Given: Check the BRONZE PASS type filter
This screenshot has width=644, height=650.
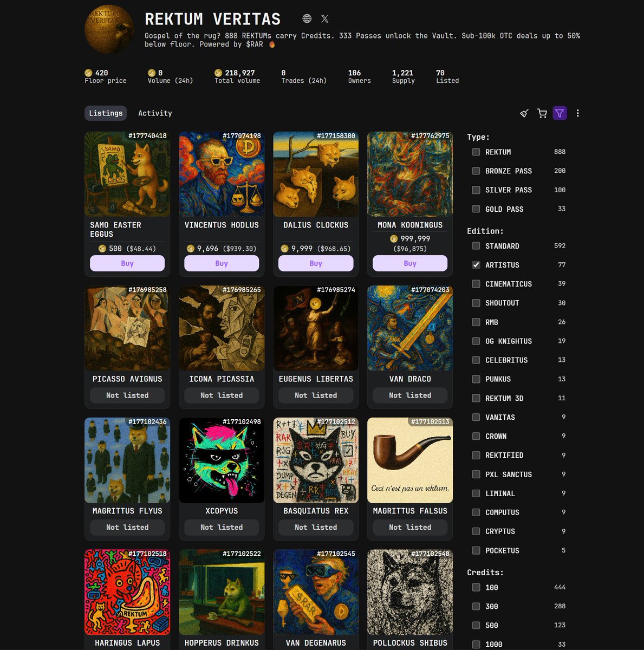Looking at the screenshot, I should click(x=476, y=171).
